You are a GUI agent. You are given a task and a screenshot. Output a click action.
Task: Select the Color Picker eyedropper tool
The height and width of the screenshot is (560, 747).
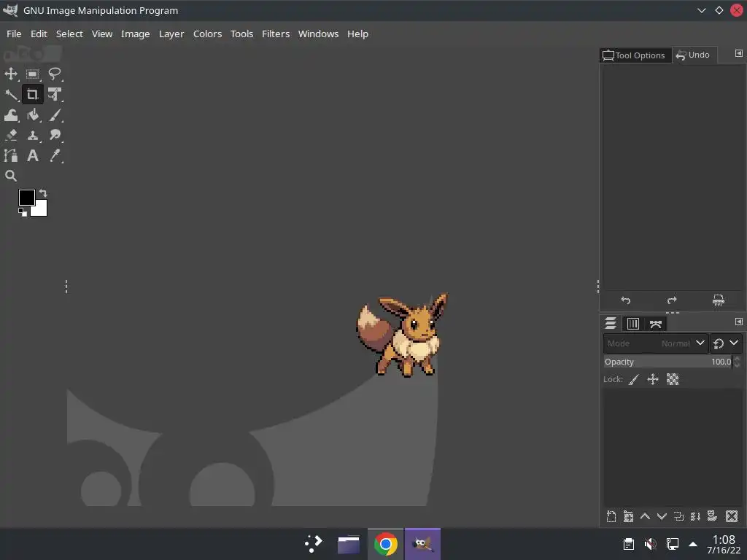(54, 156)
